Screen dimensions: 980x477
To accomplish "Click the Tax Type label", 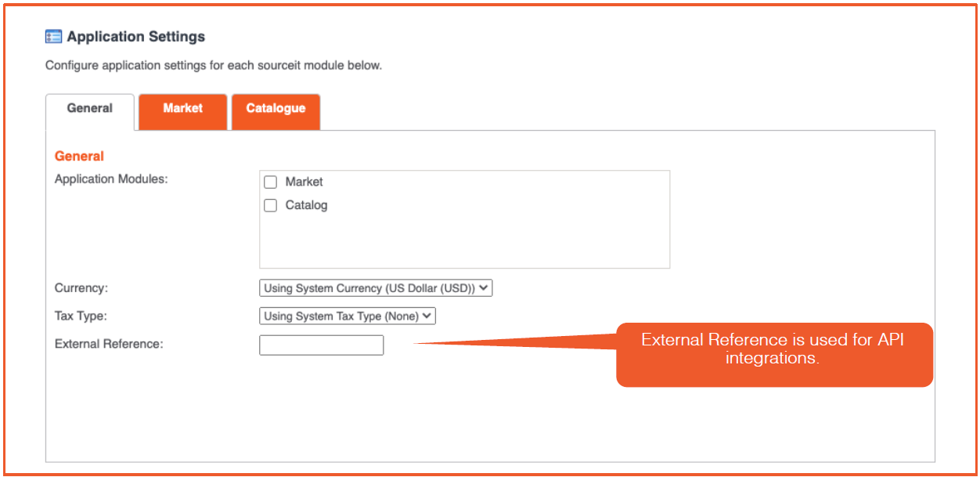I will 81,316.
